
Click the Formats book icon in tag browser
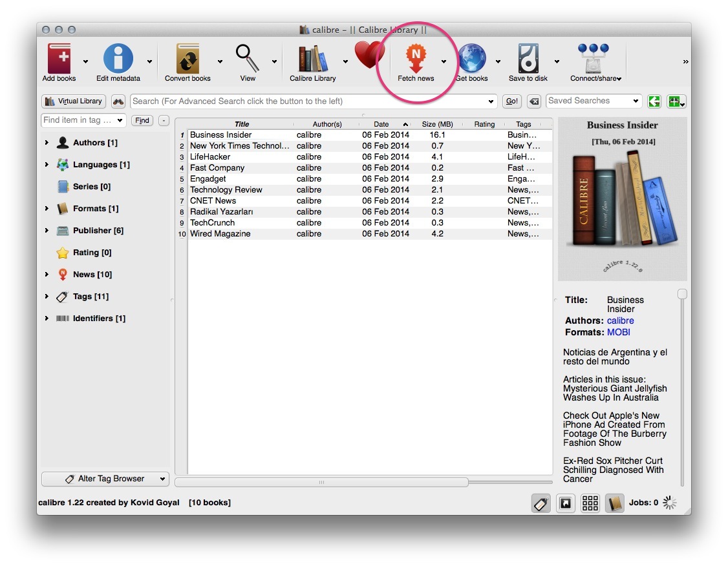click(63, 208)
